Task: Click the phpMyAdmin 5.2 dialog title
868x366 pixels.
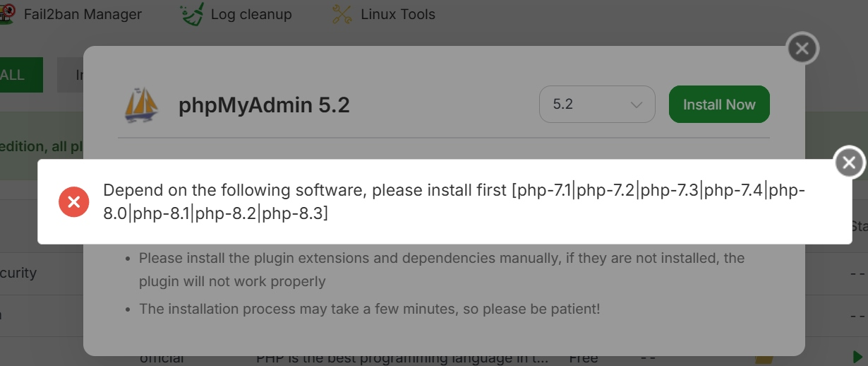Action: coord(264,105)
